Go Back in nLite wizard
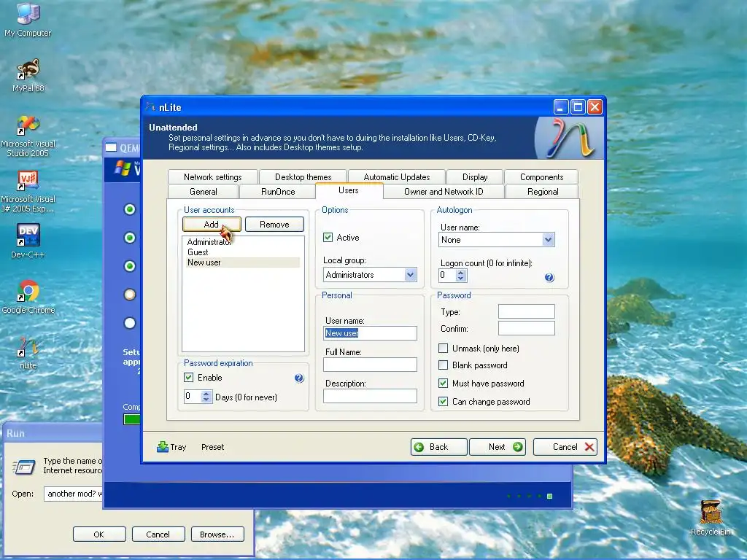Image resolution: width=747 pixels, height=560 pixels. tap(438, 447)
